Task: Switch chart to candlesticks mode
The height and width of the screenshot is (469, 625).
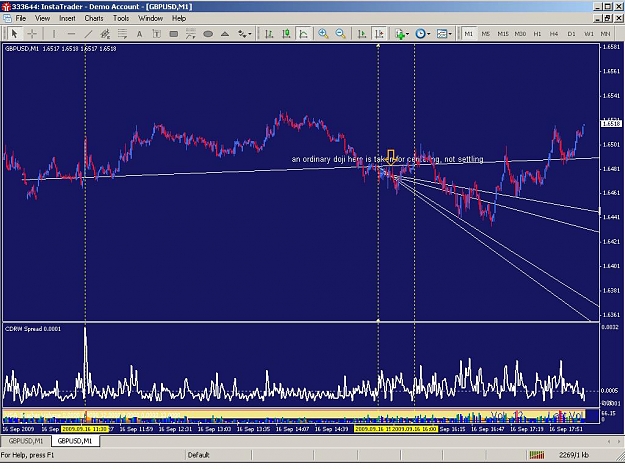Action: click(286, 34)
